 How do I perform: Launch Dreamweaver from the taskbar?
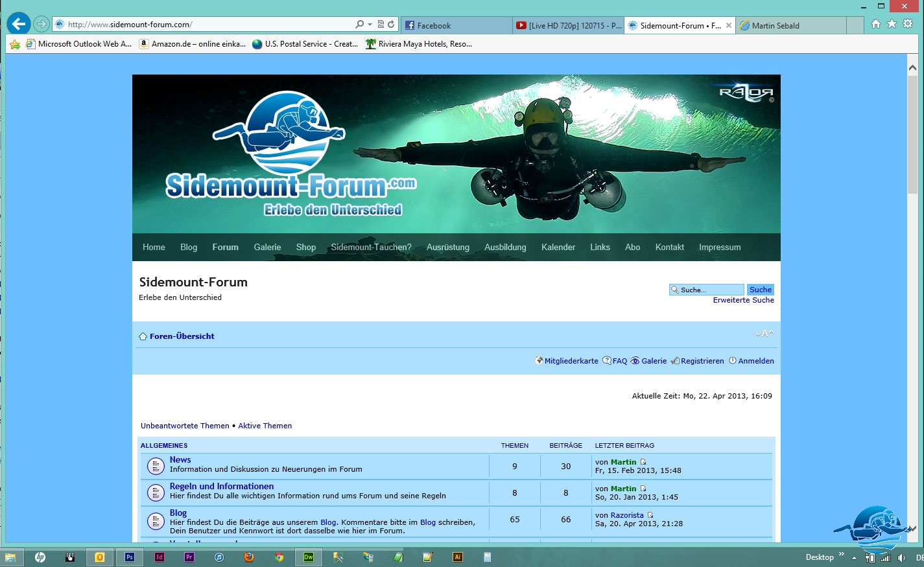tap(309, 557)
